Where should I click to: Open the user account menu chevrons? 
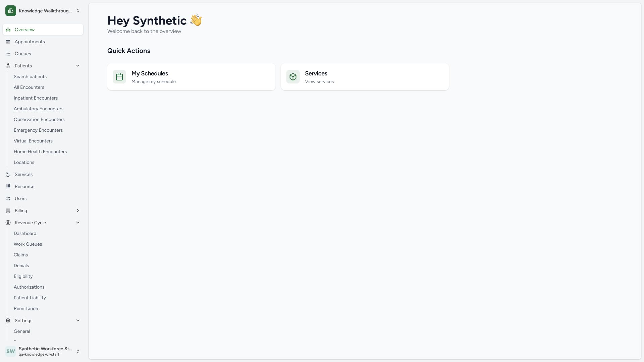click(78, 351)
